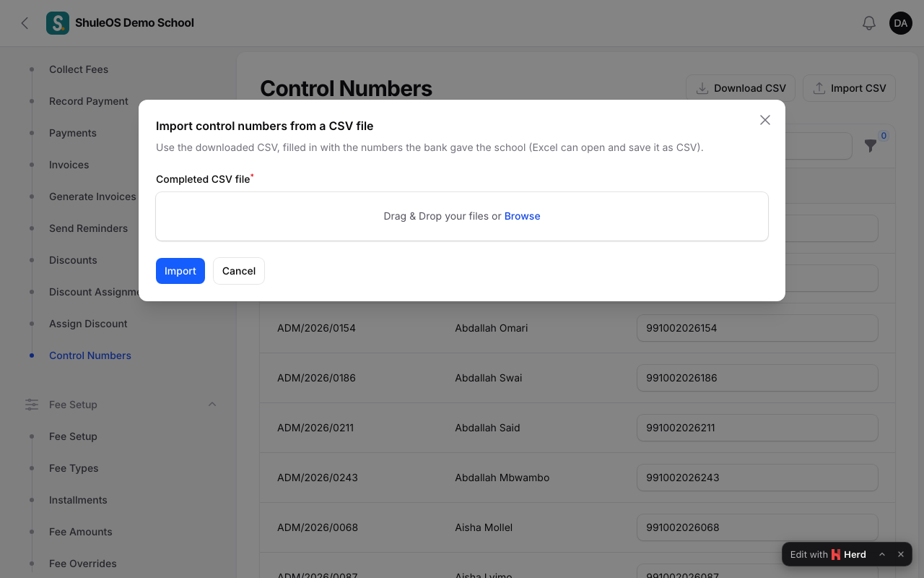Click the back arrow in the header
Screen dimensions: 924x578
[x=25, y=23]
